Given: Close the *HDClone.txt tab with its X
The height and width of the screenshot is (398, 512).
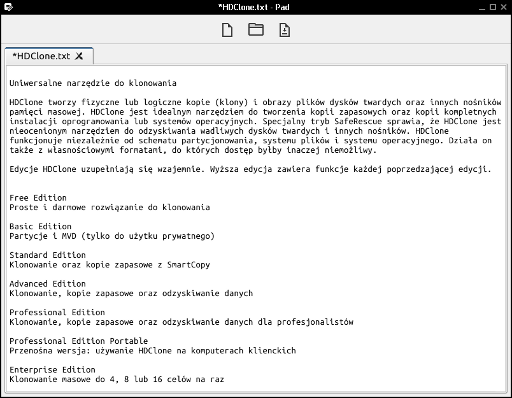Looking at the screenshot, I should point(79,56).
